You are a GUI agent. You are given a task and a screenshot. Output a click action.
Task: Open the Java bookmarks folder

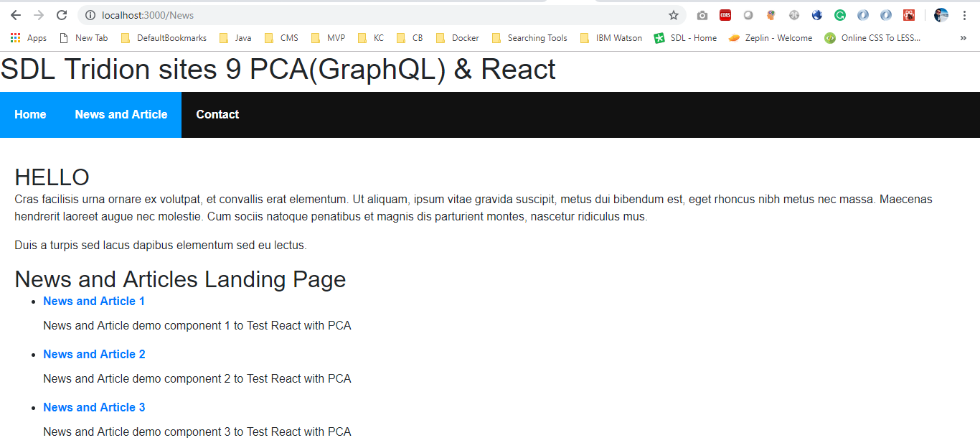point(235,38)
